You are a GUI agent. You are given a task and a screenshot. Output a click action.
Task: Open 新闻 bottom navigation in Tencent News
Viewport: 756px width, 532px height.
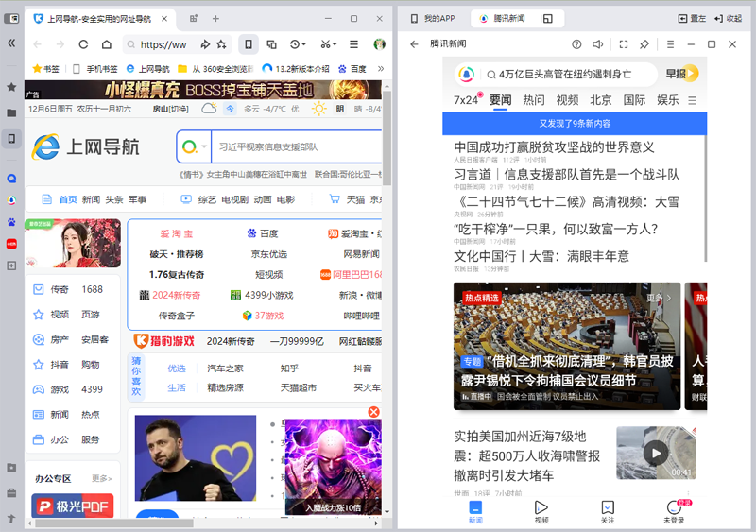(475, 512)
